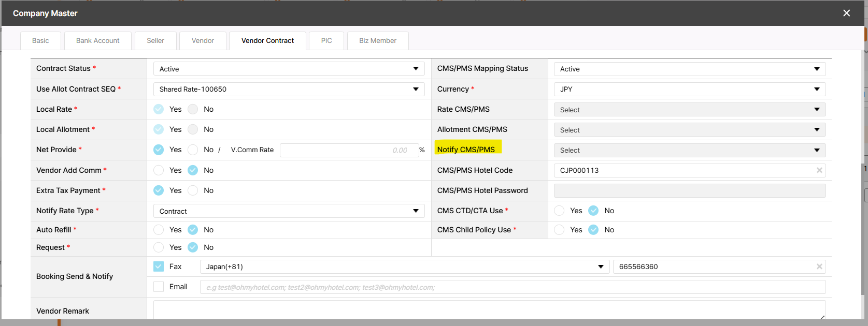Expand the Currency JPY dropdown

pos(689,89)
